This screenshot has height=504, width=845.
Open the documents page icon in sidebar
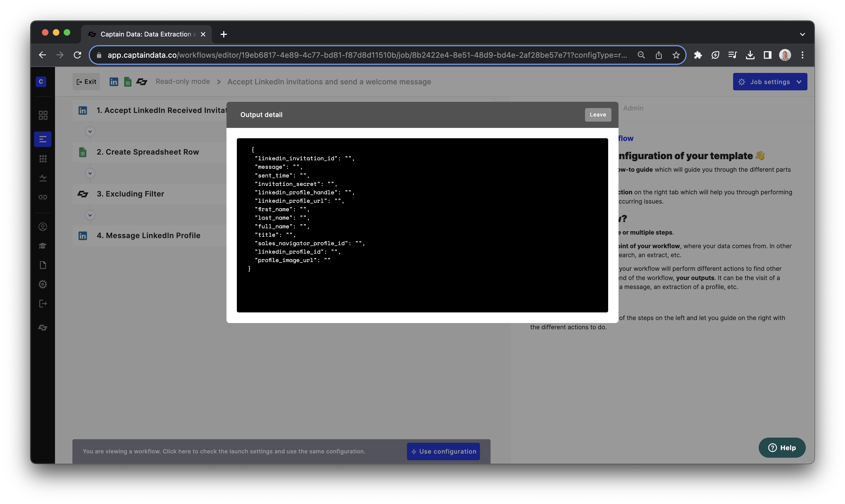[x=43, y=265]
